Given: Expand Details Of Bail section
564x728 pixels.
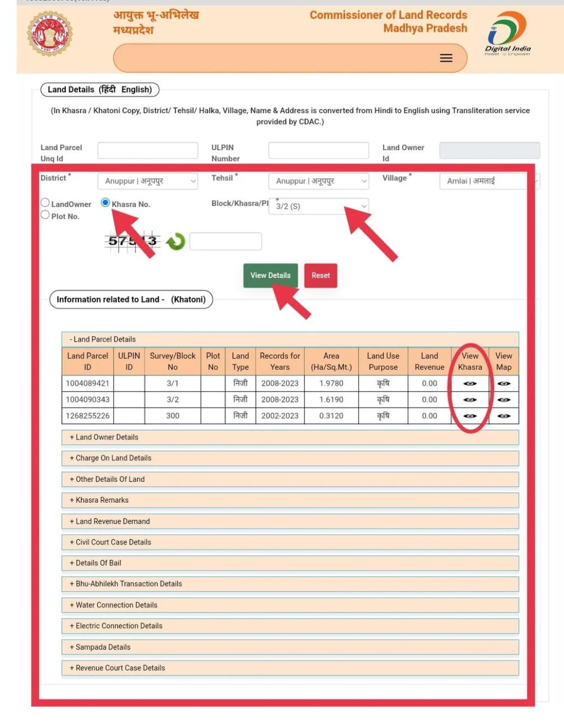Looking at the screenshot, I should (x=290, y=563).
